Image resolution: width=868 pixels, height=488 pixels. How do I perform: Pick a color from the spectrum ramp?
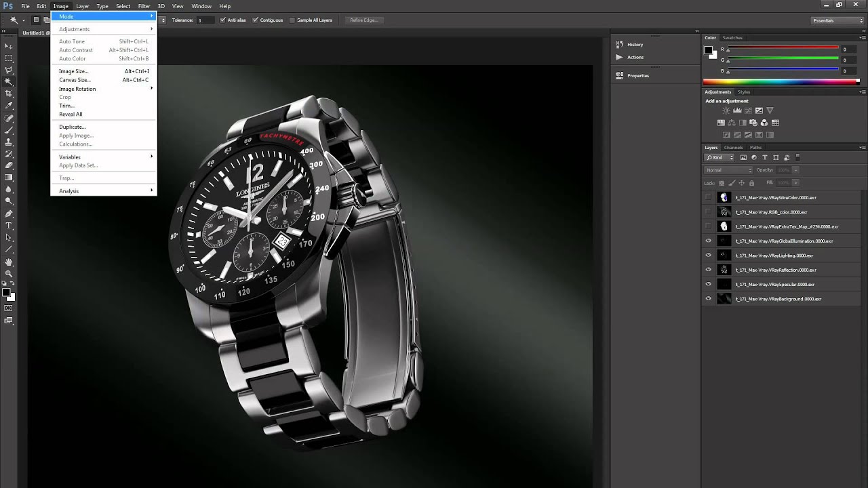(781, 81)
